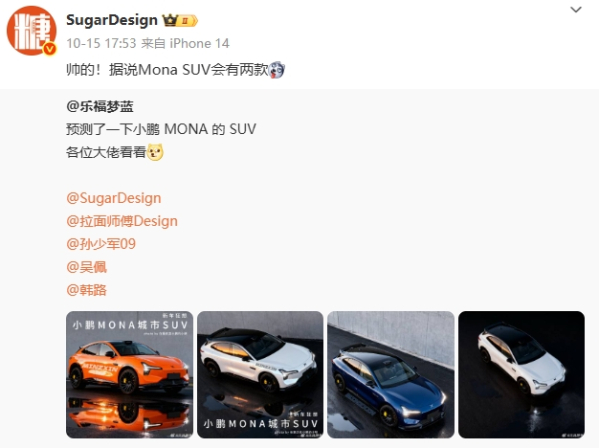Click the orange verified badge on avatar
The width and height of the screenshot is (599, 448).
(50, 49)
